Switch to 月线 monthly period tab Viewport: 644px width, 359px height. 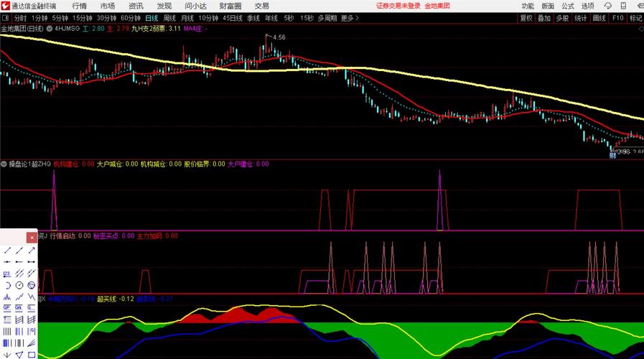tap(187, 18)
